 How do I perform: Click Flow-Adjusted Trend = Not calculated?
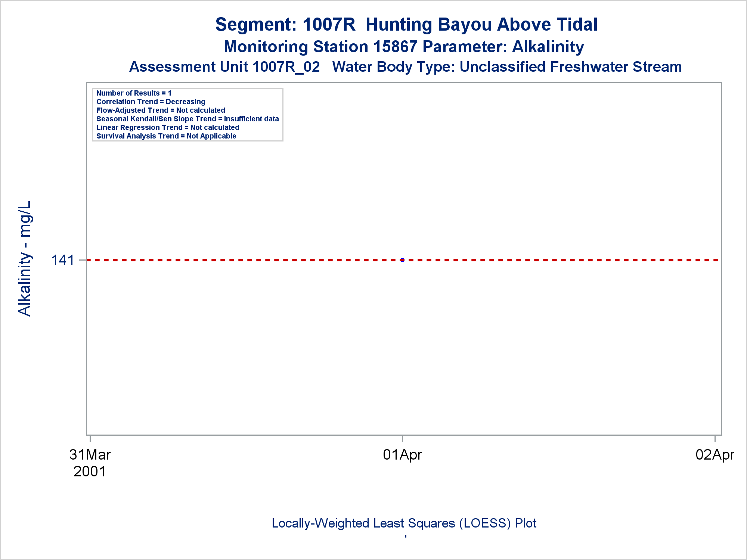(161, 110)
